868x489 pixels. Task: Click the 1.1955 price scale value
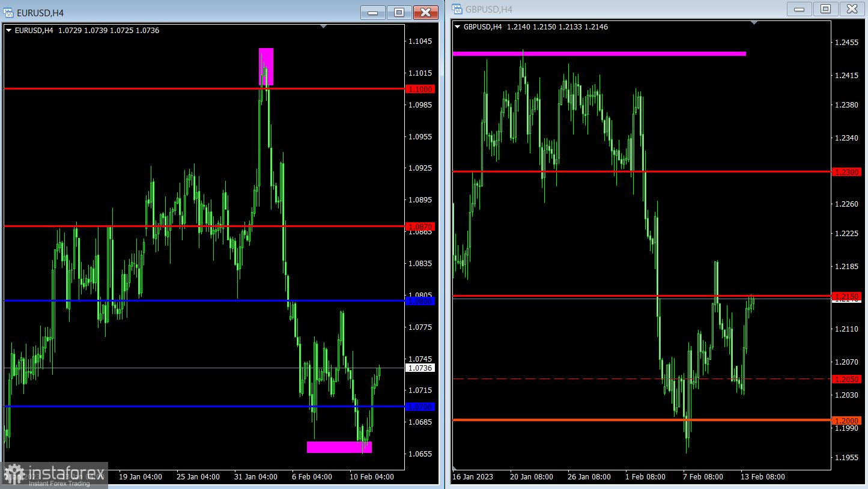846,458
